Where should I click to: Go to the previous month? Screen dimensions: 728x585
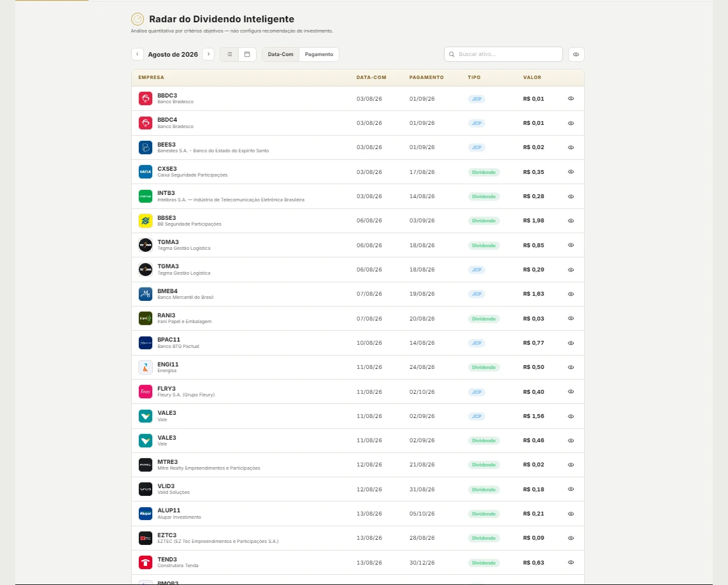pyautogui.click(x=138, y=54)
